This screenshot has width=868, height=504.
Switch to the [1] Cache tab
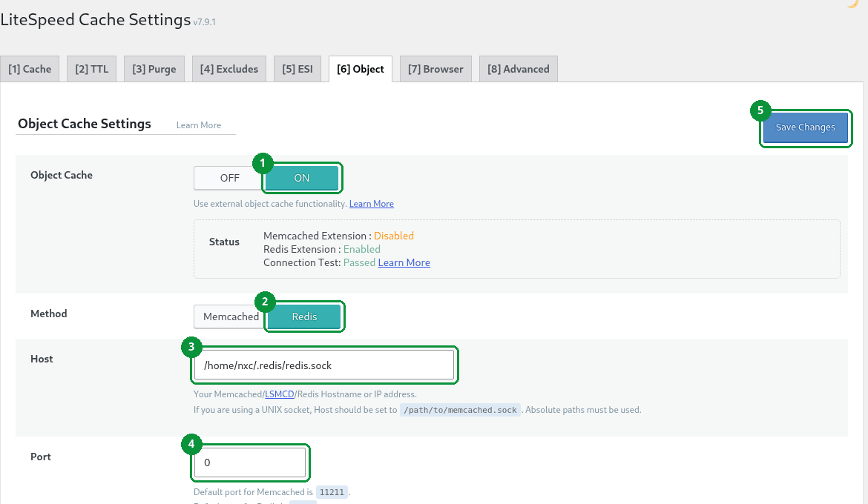point(30,69)
